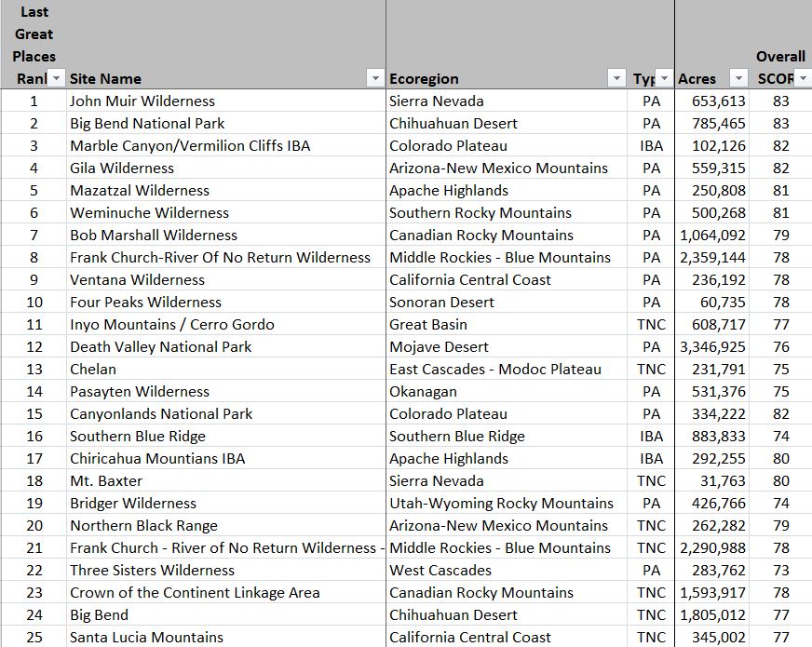812x647 pixels.
Task: Click Chihuahuan Desert ecoregion in row 2
Action: 507,123
